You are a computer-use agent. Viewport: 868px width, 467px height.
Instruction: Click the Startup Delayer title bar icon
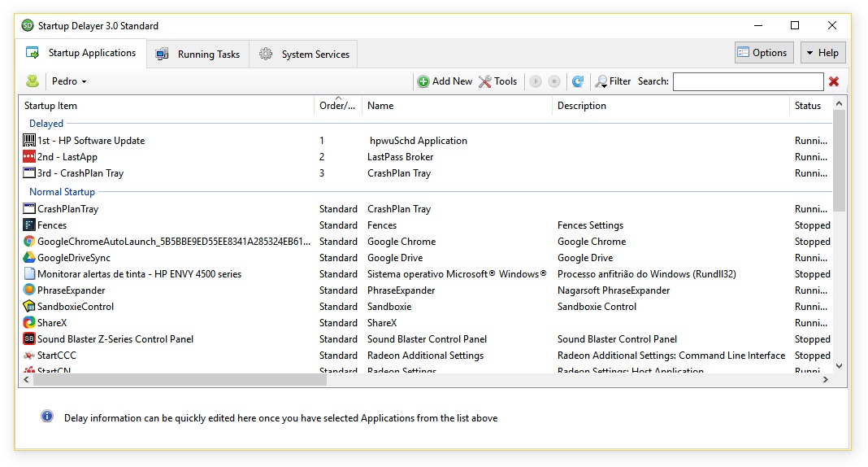[x=27, y=25]
